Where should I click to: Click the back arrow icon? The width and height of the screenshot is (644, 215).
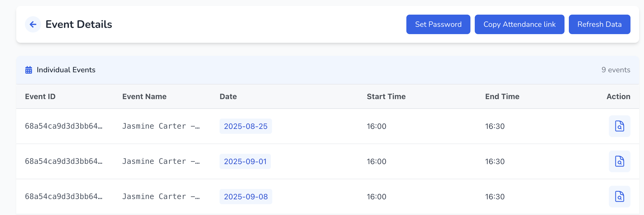point(33,24)
